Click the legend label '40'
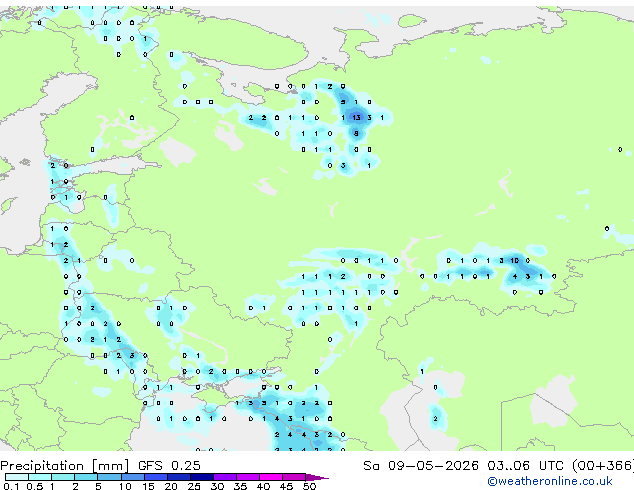The image size is (634, 490). coord(263,486)
